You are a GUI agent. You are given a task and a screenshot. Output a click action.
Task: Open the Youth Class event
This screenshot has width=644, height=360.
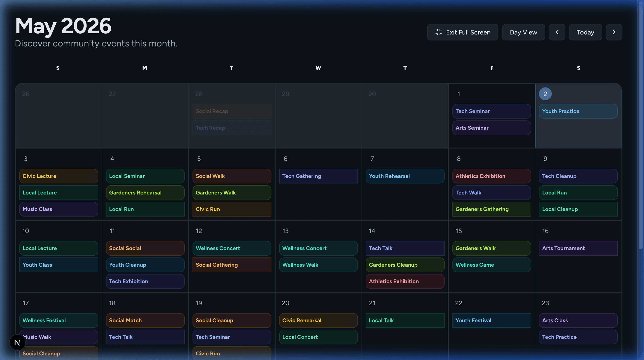click(58, 265)
